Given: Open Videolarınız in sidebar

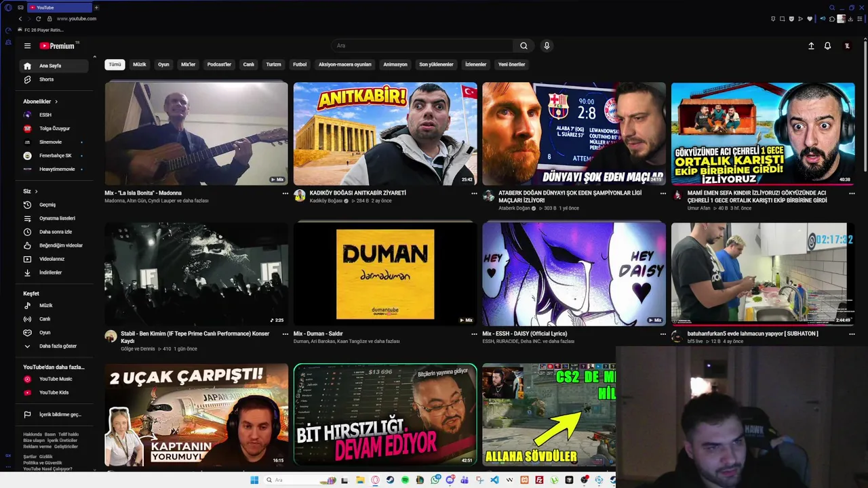Looking at the screenshot, I should click(x=54, y=259).
